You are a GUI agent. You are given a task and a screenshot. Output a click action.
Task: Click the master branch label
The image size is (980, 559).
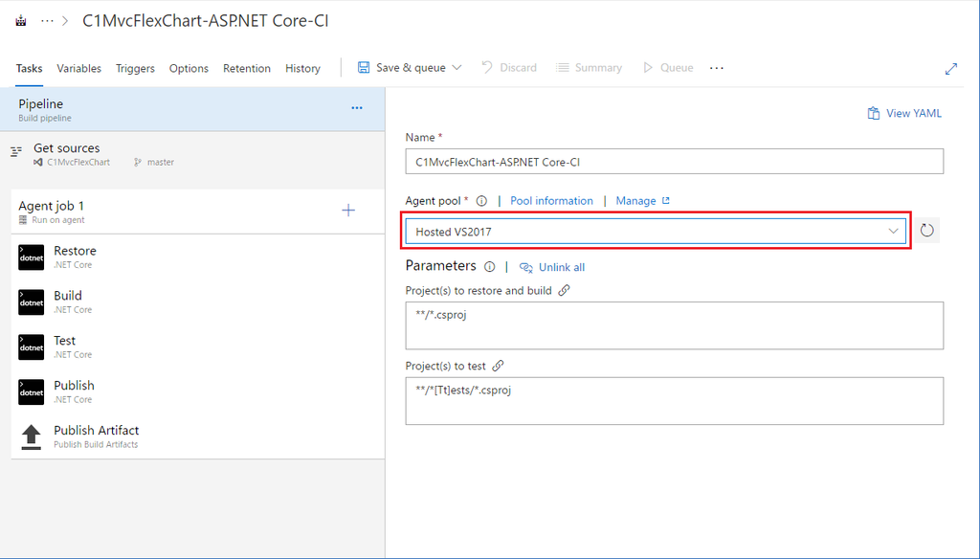(161, 162)
